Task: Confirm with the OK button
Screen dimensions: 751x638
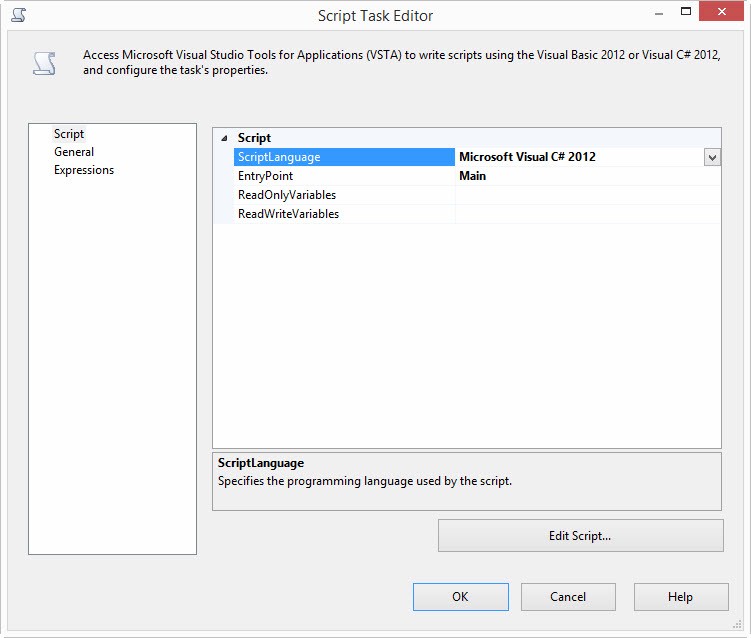Action: [460, 597]
